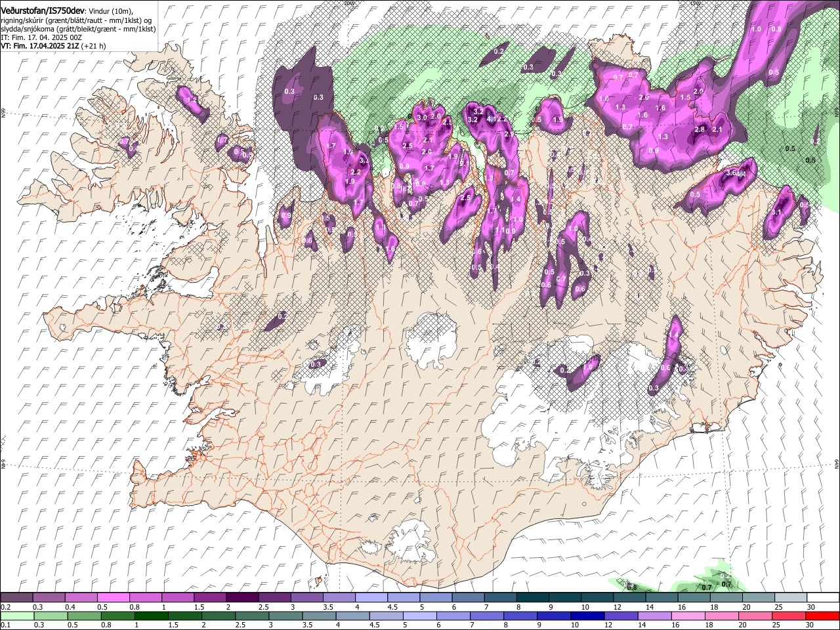
Task: Click the "0.1" label on the rain scale
Action: [x=6, y=625]
